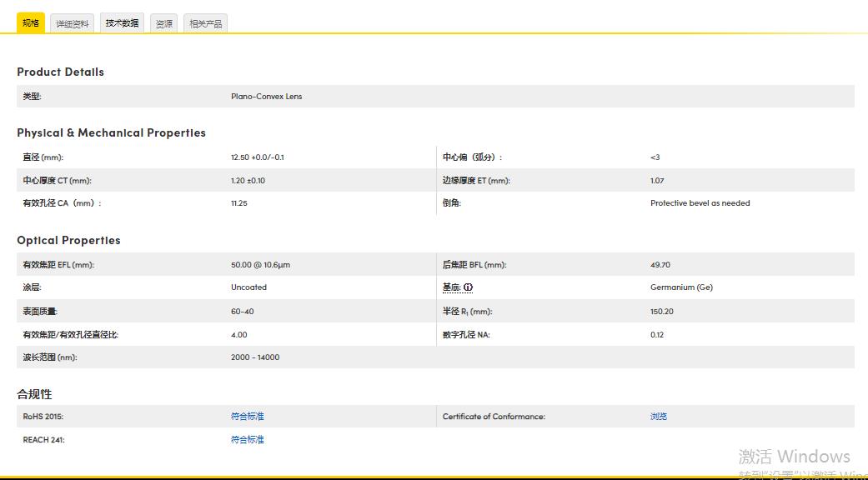Click the Optical Properties heading
Image resolution: width=868 pixels, height=480 pixels.
68,241
